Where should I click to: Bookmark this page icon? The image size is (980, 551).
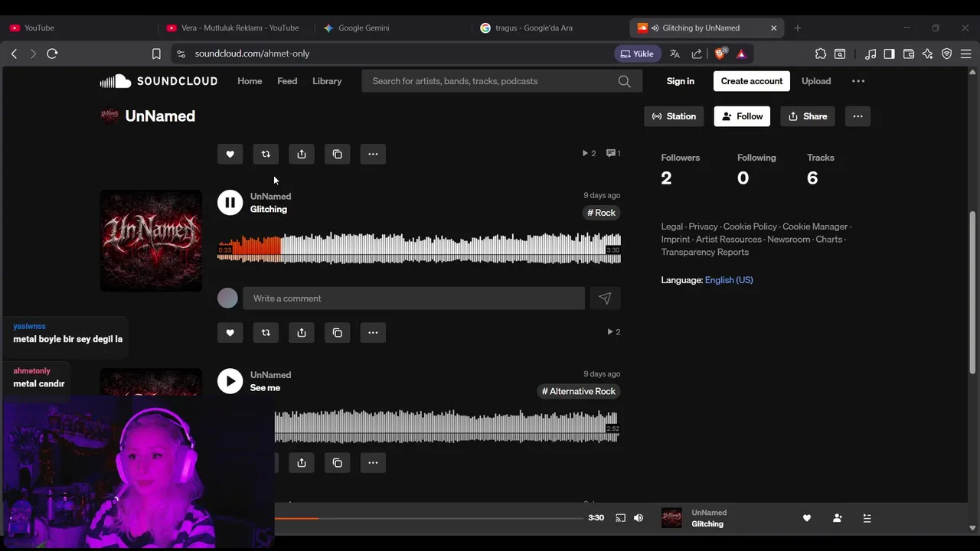tap(156, 54)
